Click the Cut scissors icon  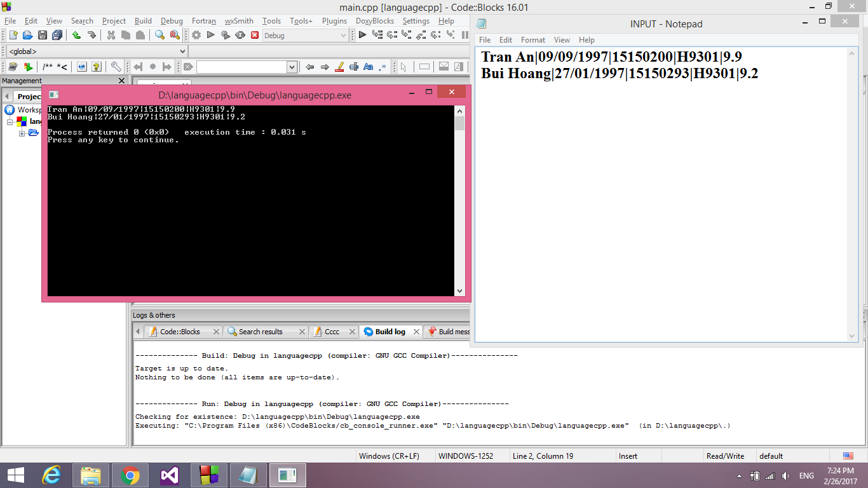[x=111, y=36]
